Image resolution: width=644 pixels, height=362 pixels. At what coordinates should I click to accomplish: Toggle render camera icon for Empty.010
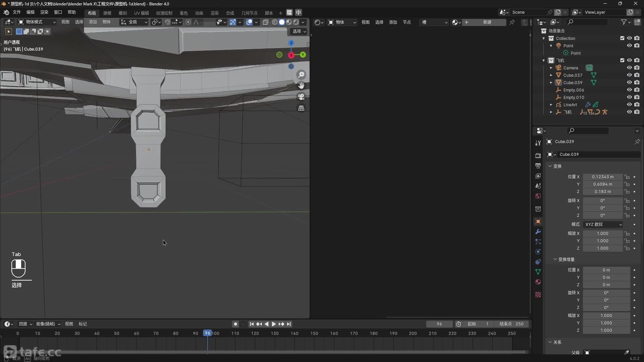pos(637,97)
